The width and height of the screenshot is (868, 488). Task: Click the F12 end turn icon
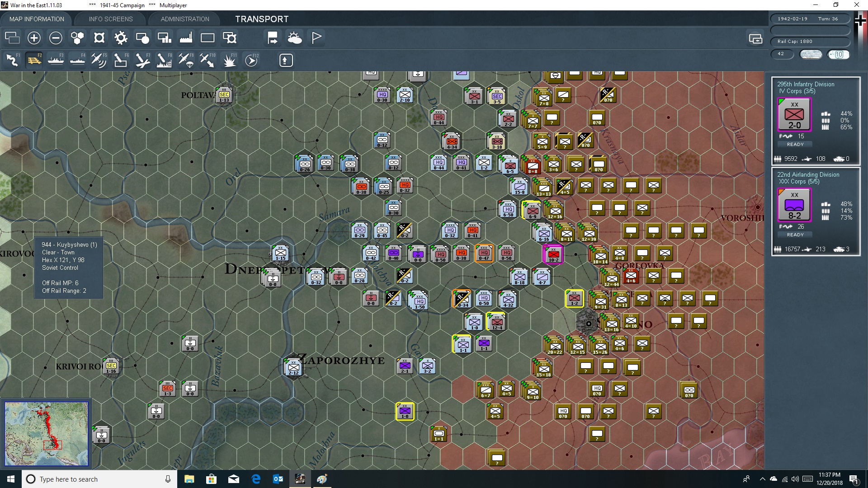point(251,60)
